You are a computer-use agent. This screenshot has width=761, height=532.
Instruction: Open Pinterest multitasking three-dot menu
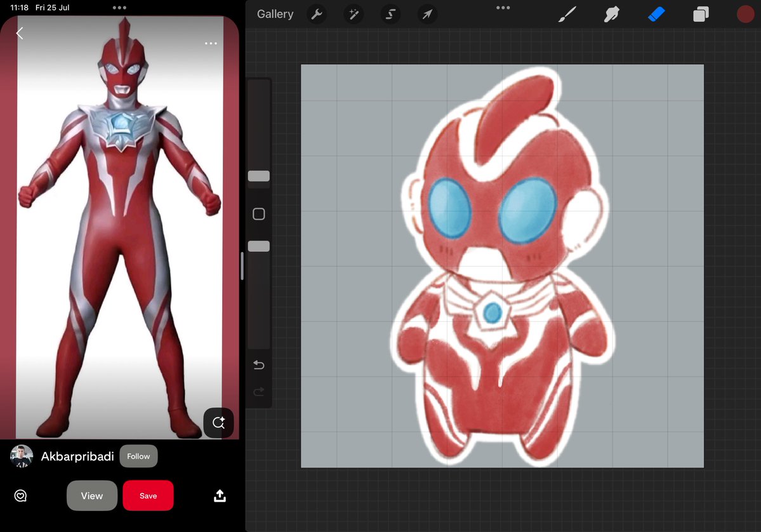pyautogui.click(x=119, y=7)
